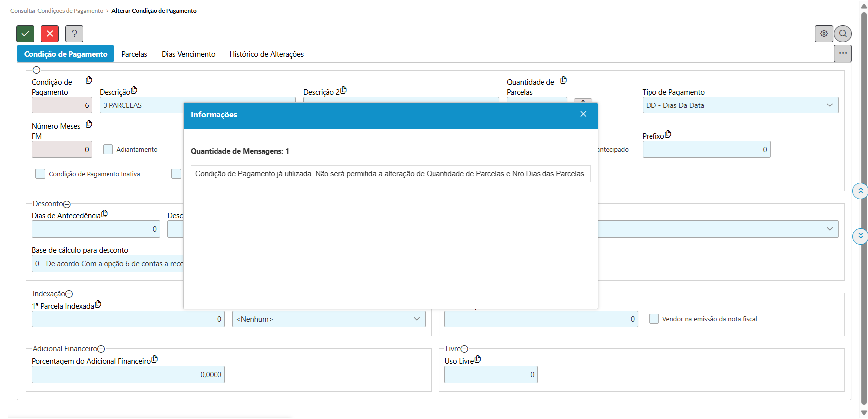
Task: Open help with the question mark icon
Action: click(x=74, y=34)
